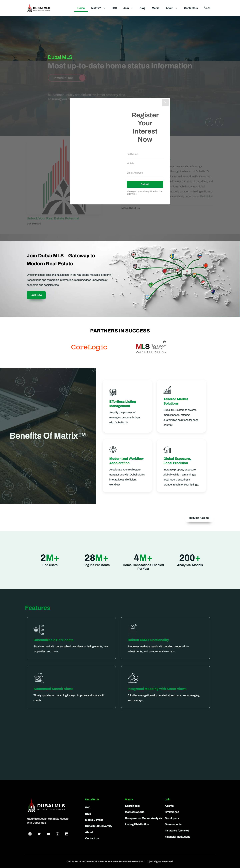Click the green Join Now button
This screenshot has width=240, height=868.
click(x=36, y=295)
